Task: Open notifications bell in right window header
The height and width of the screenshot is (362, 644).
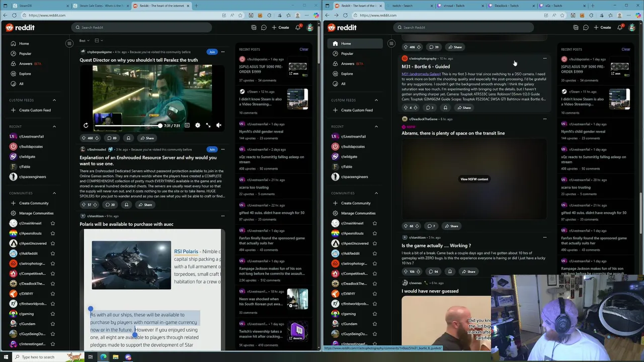Action: tap(620, 27)
